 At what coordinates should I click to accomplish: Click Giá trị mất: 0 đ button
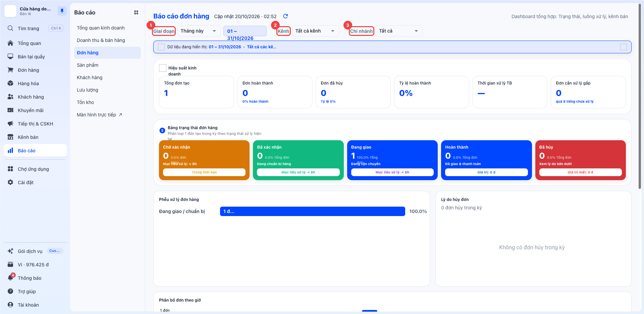pyautogui.click(x=580, y=172)
